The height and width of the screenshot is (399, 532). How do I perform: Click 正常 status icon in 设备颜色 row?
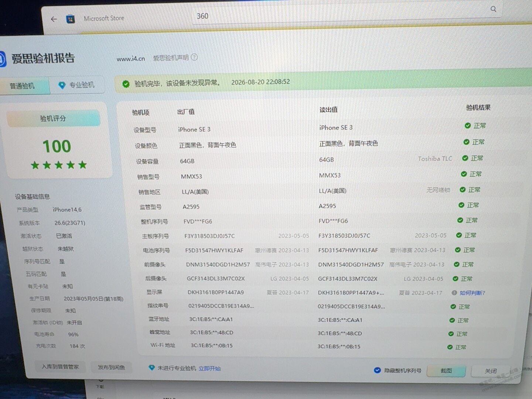click(466, 142)
